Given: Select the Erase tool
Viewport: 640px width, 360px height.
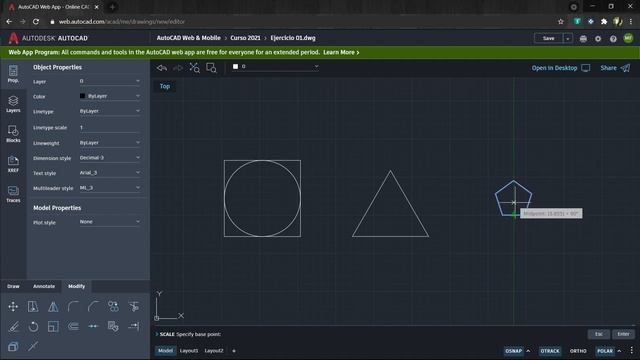Looking at the screenshot, I should point(13,327).
